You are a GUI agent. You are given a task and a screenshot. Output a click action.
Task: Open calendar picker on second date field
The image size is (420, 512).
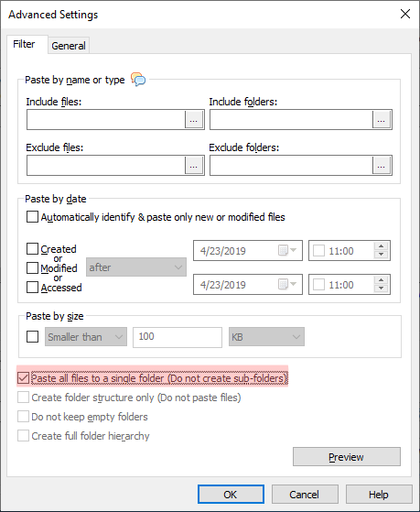287,285
